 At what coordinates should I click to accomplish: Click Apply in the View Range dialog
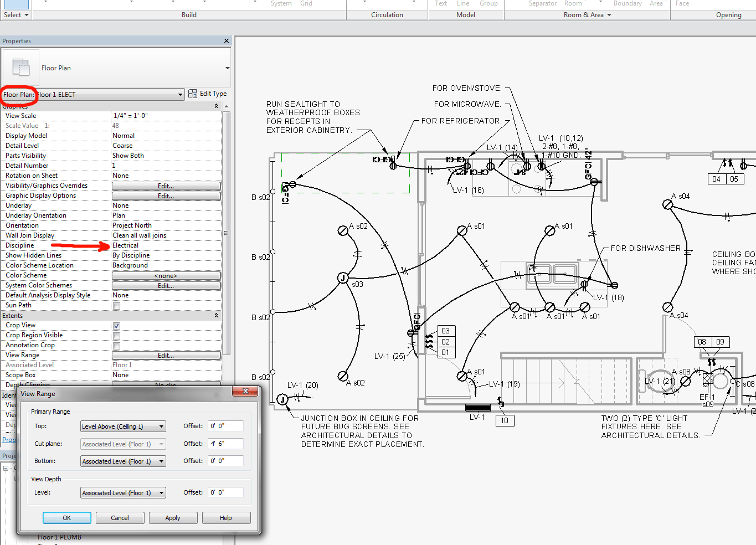click(x=173, y=518)
